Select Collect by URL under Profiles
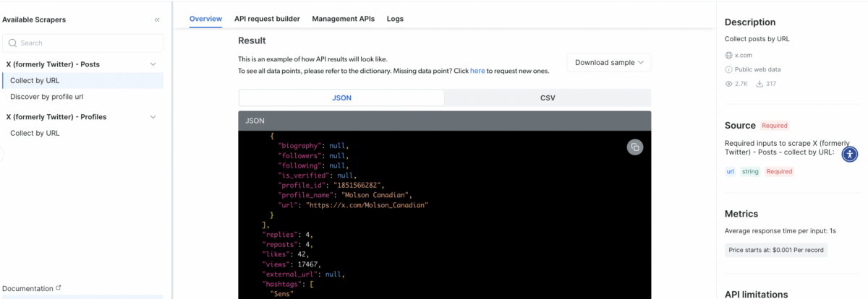The width and height of the screenshot is (868, 299). (35, 133)
